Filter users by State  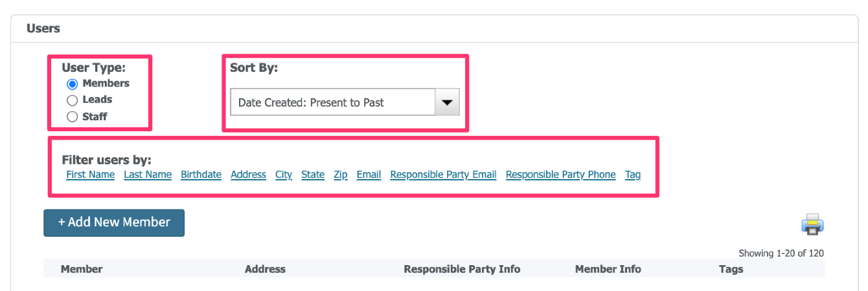point(313,175)
